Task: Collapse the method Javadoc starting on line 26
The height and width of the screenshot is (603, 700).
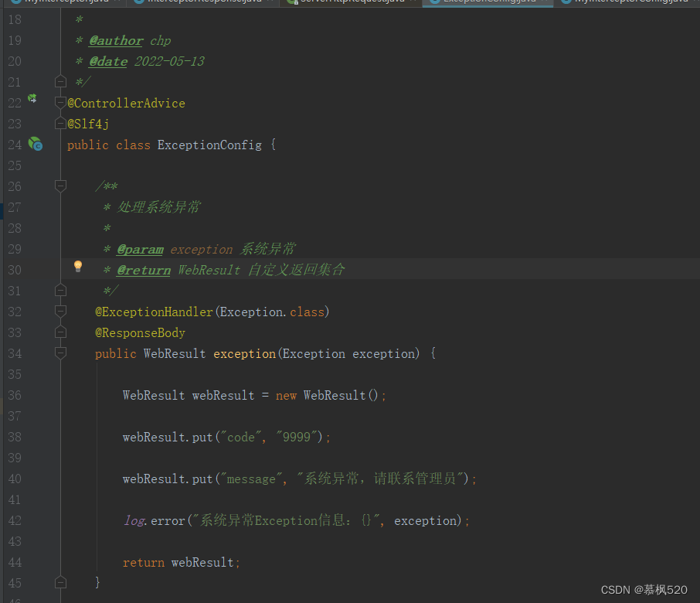Action: point(60,186)
